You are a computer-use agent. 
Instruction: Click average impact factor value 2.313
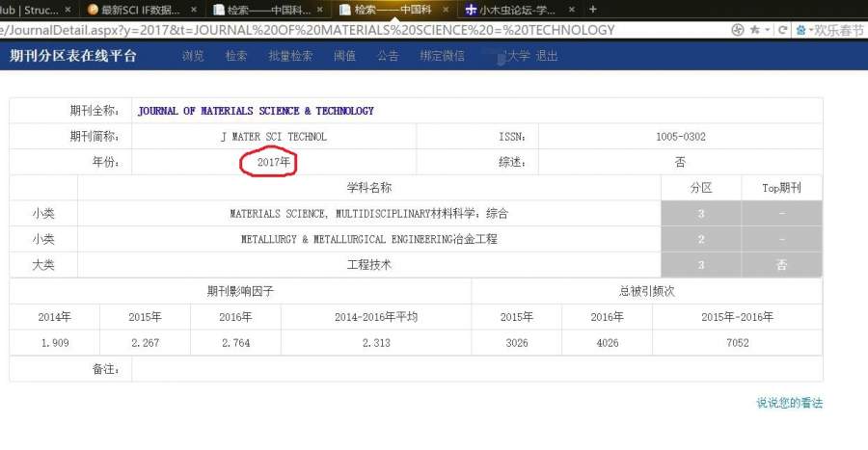[x=376, y=343]
